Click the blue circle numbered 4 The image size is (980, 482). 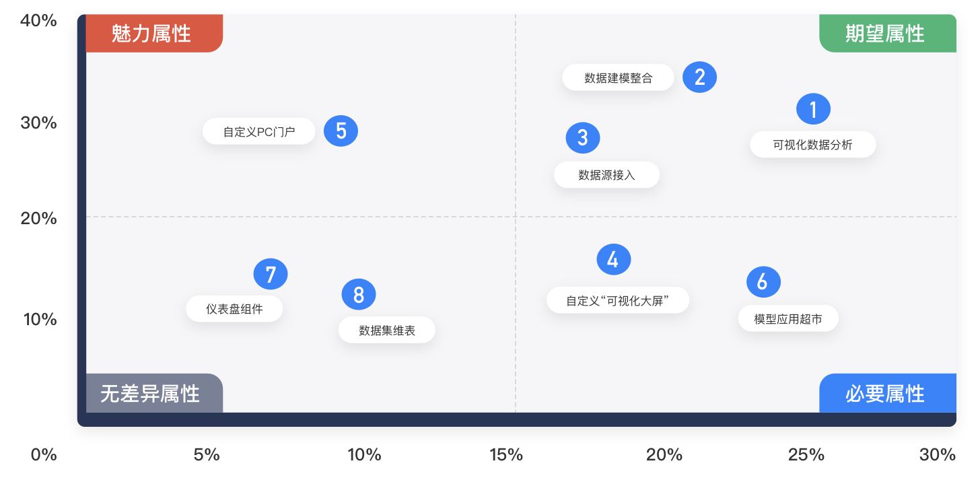pos(613,260)
